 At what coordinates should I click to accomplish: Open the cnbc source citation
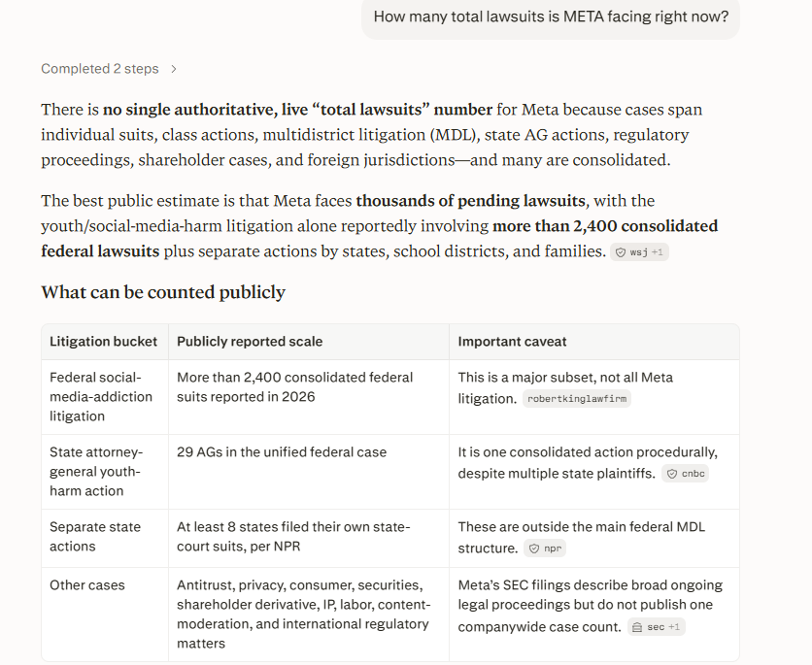pyautogui.click(x=685, y=474)
